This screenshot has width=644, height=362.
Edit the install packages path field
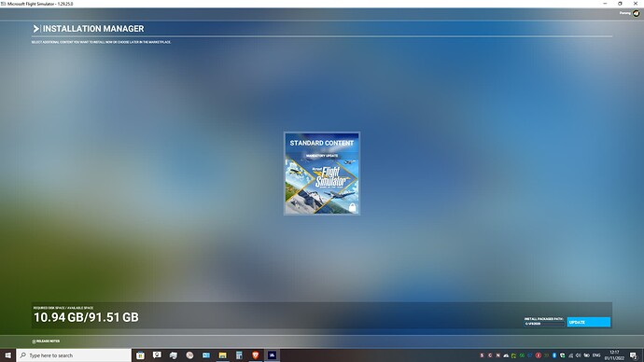coord(544,324)
